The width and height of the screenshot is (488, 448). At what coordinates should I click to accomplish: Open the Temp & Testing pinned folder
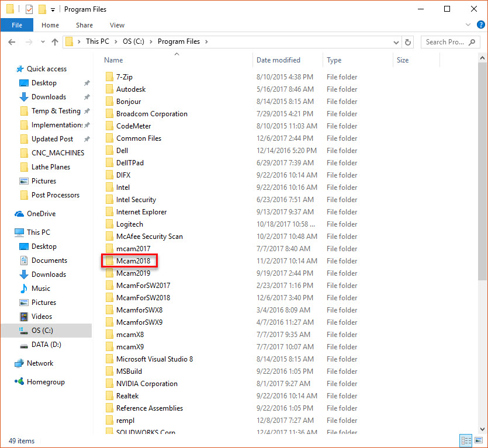56,111
